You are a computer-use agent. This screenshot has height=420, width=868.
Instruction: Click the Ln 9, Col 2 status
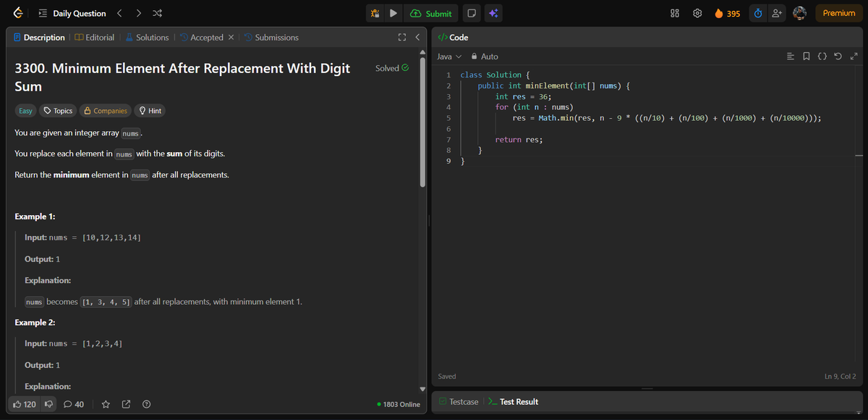tap(840, 377)
